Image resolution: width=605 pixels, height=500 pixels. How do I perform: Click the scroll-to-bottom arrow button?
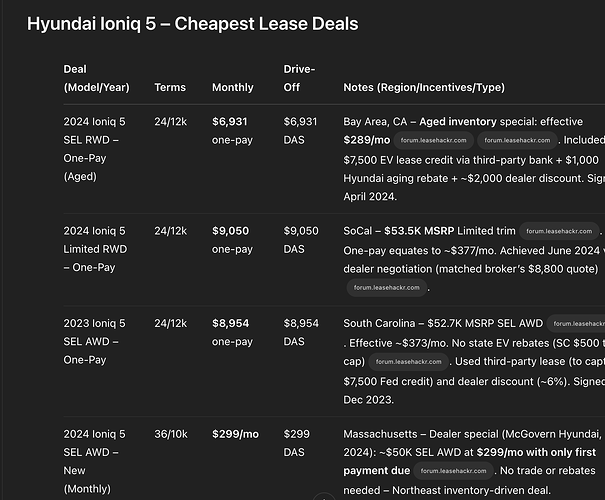coord(324,497)
